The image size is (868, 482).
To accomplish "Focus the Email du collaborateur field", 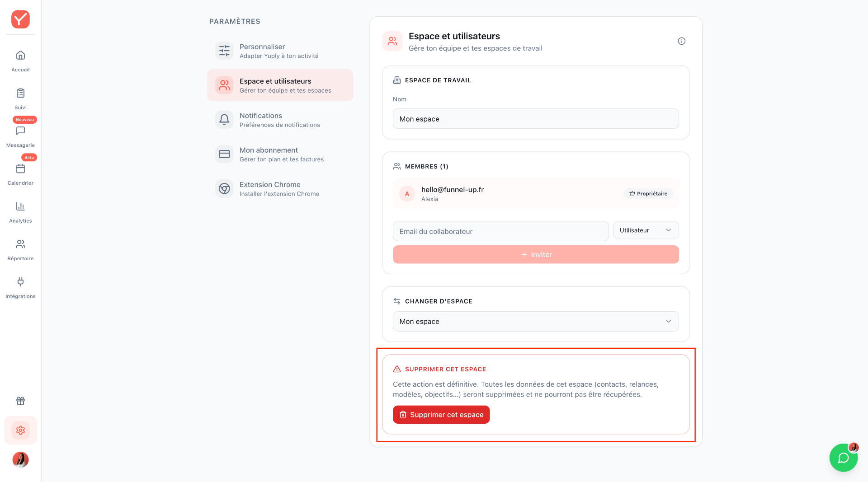I will point(500,231).
